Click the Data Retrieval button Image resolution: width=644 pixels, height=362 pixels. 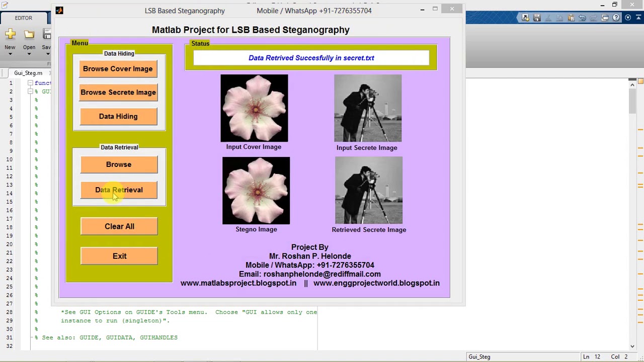click(119, 190)
